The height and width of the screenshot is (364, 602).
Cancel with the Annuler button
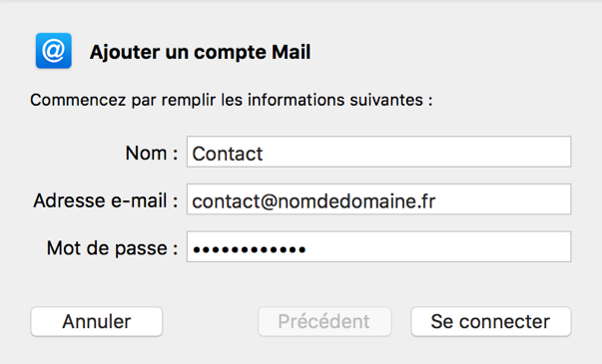[x=97, y=321]
